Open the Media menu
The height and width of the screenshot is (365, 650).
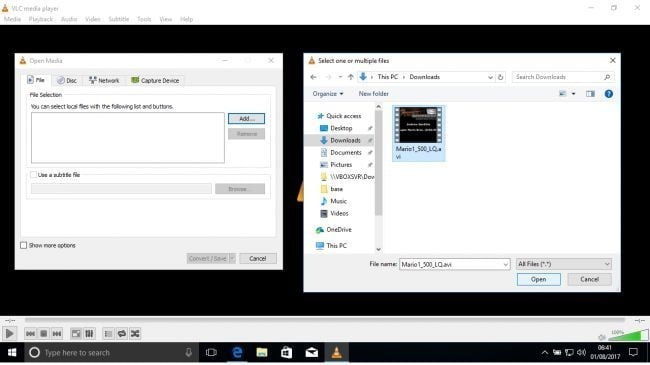click(x=12, y=19)
